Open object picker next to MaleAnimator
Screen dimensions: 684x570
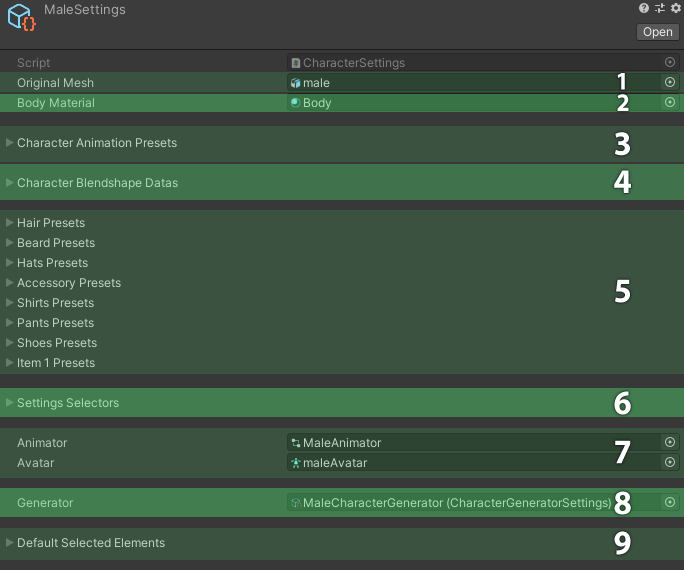[x=670, y=442]
